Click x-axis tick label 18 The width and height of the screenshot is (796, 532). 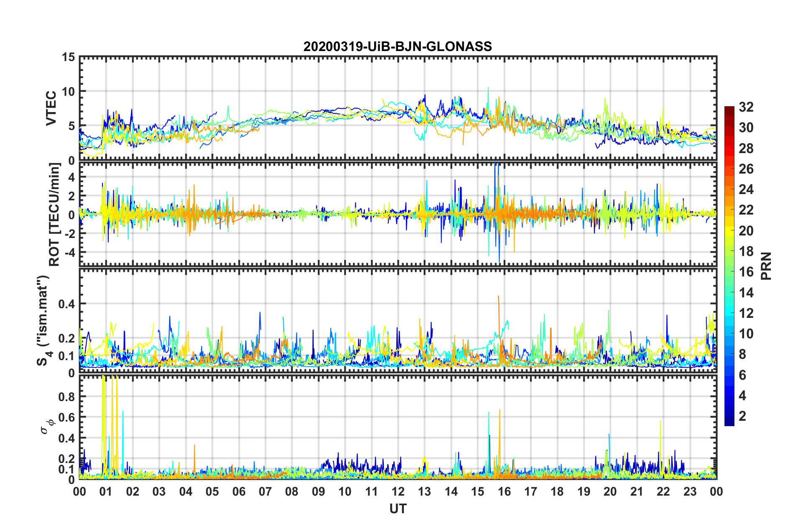tap(557, 491)
